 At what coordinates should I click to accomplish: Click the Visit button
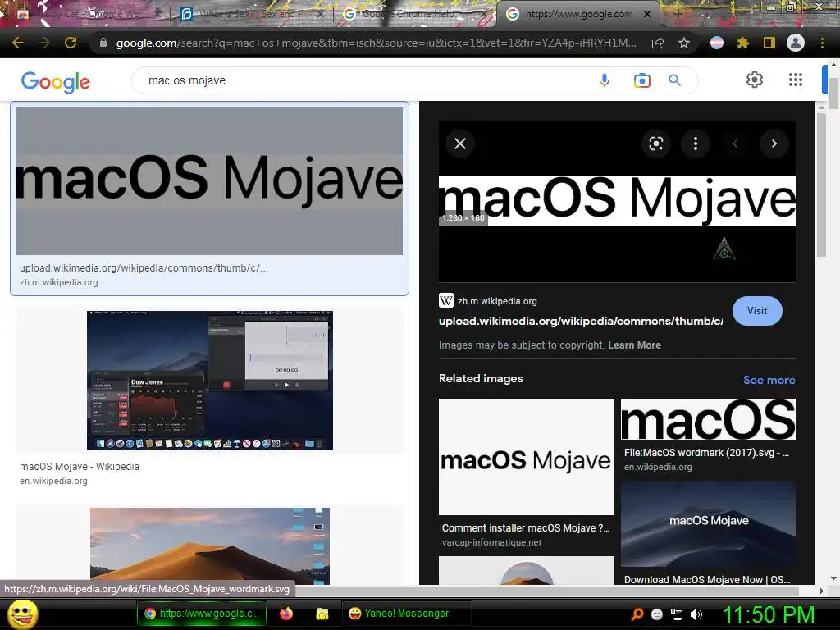(x=757, y=311)
